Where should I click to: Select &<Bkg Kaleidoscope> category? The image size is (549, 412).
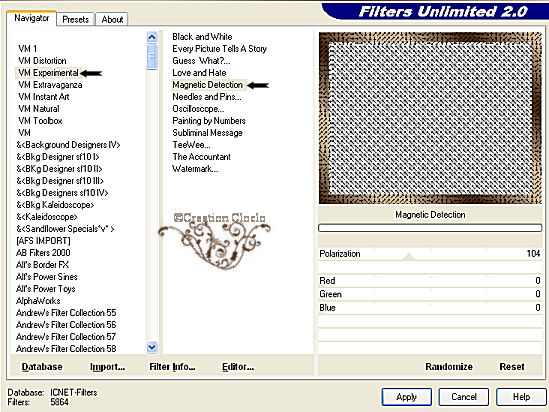click(x=55, y=205)
